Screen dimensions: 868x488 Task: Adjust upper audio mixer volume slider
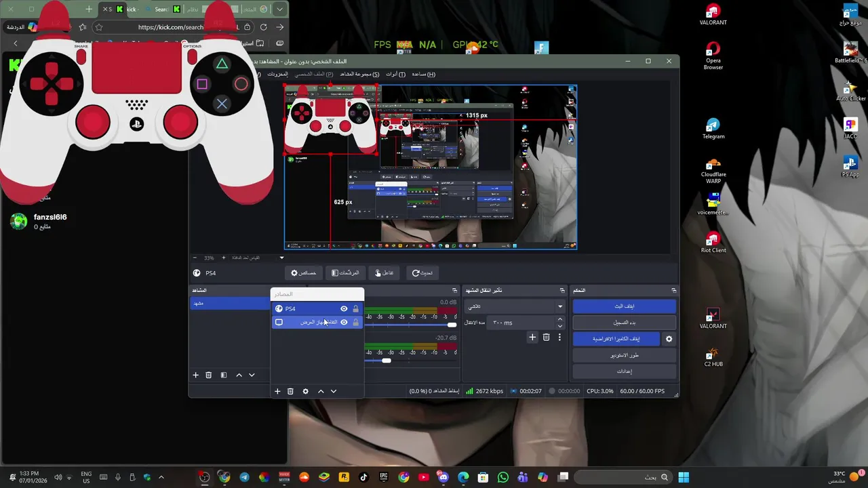[x=452, y=325]
